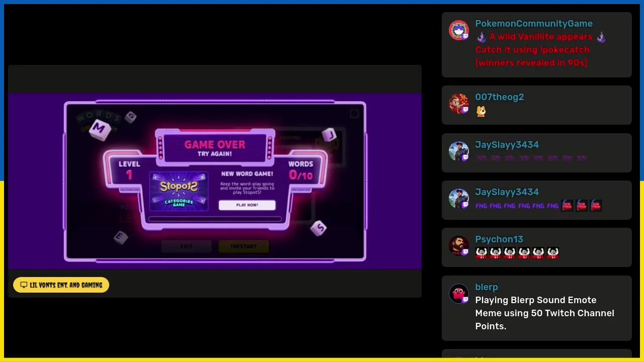
Task: Click the last red badge emote after FNG
Action: click(596, 206)
